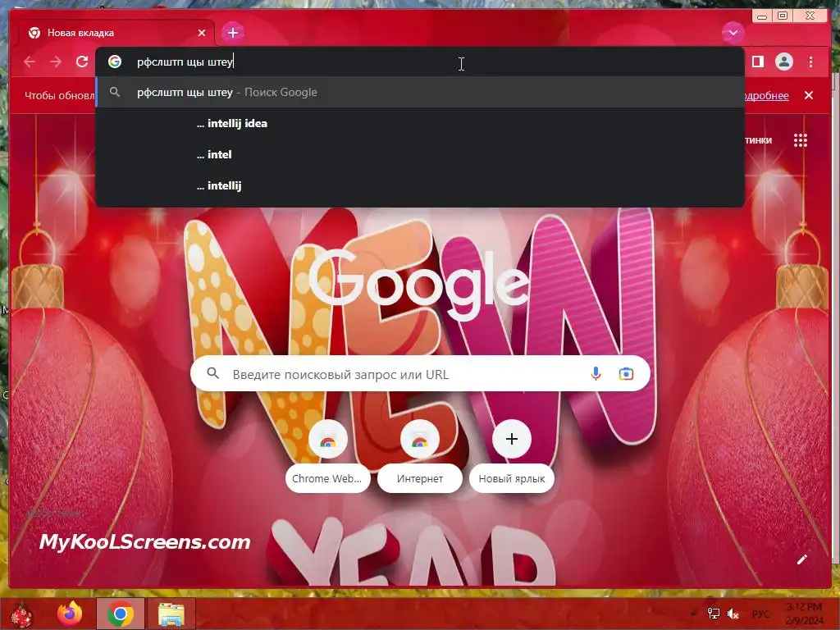Open the muted volume tray icon

click(733, 614)
